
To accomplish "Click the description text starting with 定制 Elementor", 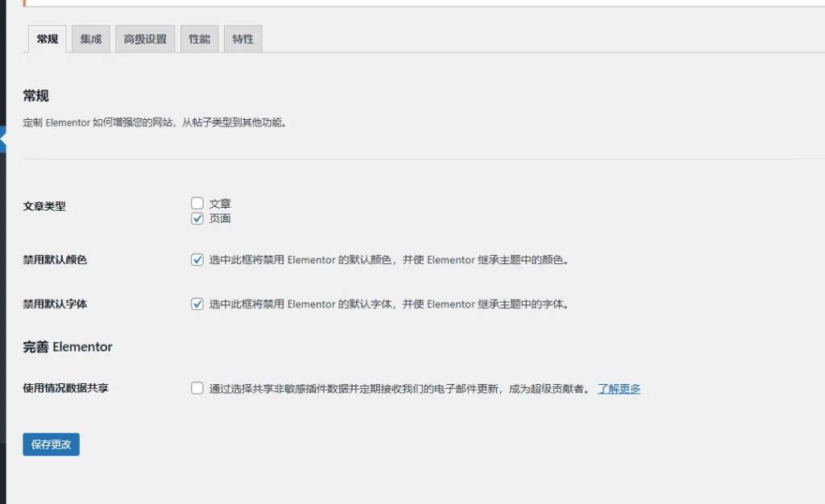I will [155, 122].
